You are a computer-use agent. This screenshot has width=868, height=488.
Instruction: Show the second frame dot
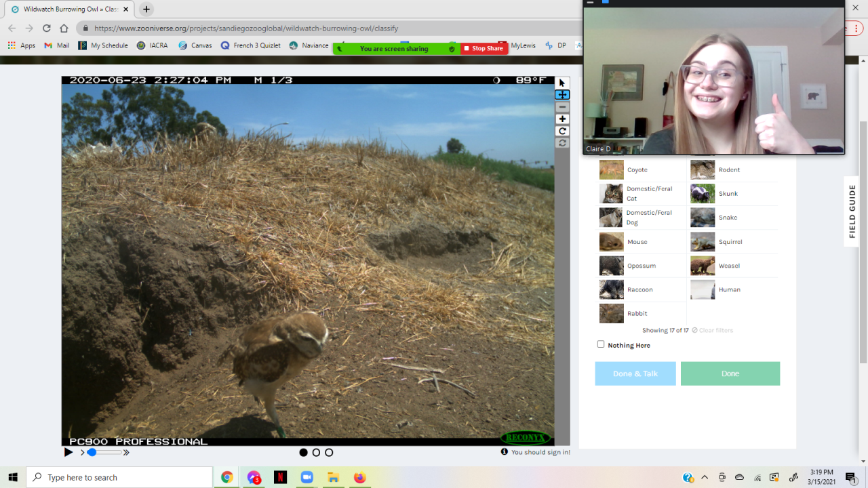point(316,453)
